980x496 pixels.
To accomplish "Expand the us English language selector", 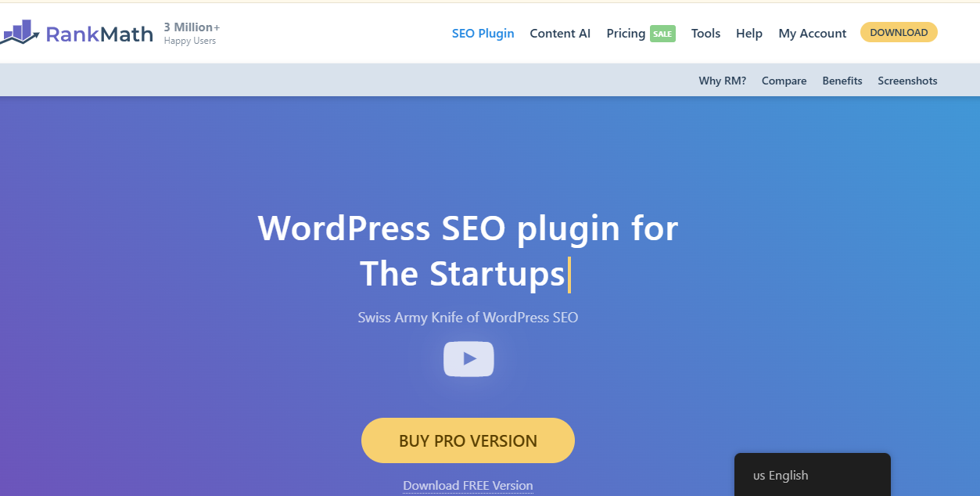I will point(813,475).
